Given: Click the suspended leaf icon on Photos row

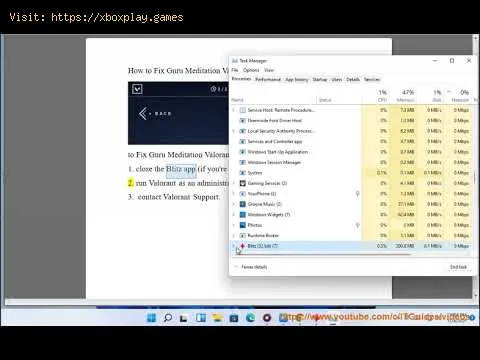Looking at the screenshot, I should click(x=357, y=225).
